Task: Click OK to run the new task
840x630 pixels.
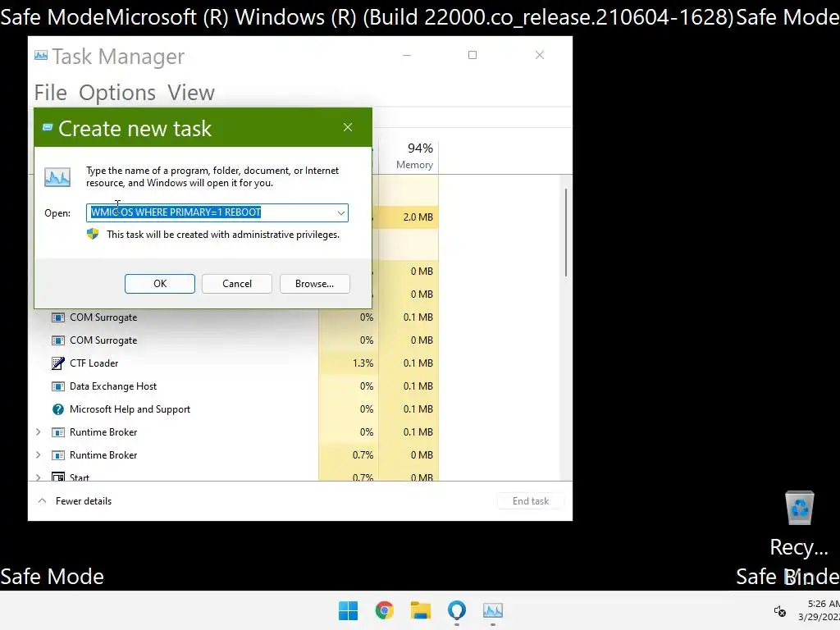Action: point(160,283)
